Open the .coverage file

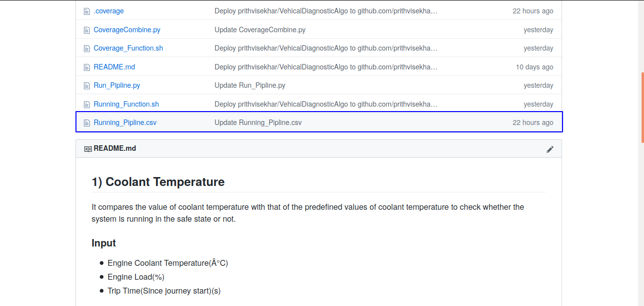point(109,11)
